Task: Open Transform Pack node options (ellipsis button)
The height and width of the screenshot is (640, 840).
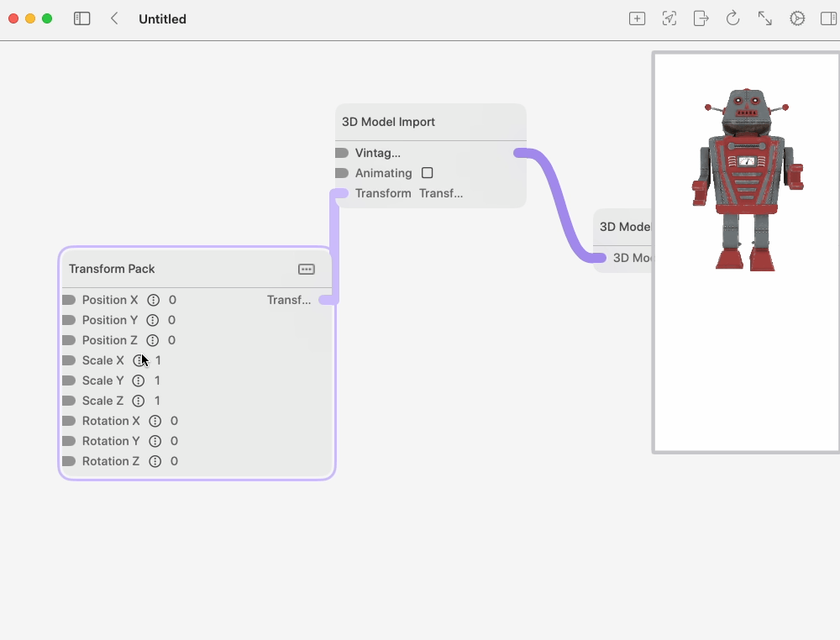Action: pyautogui.click(x=307, y=269)
